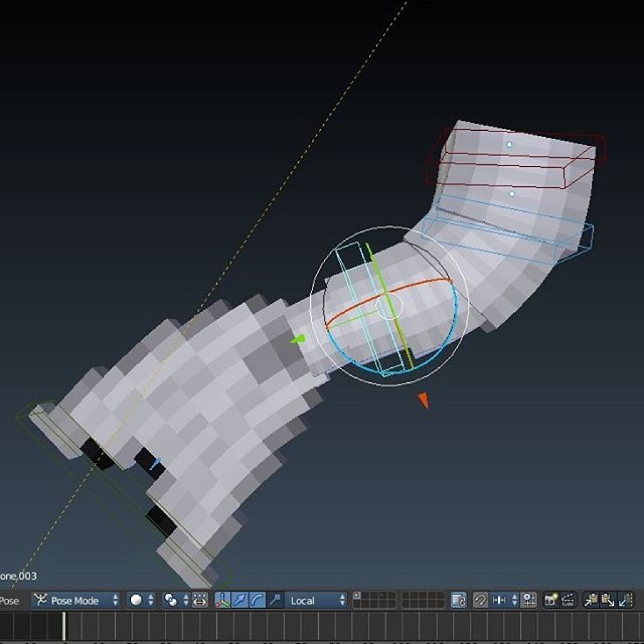Activate the scale manipulator icon
The height and width of the screenshot is (644, 644).
[275, 599]
